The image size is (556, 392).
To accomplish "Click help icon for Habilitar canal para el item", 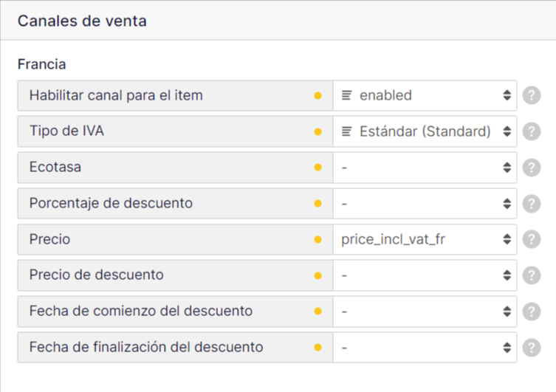I will [531, 96].
